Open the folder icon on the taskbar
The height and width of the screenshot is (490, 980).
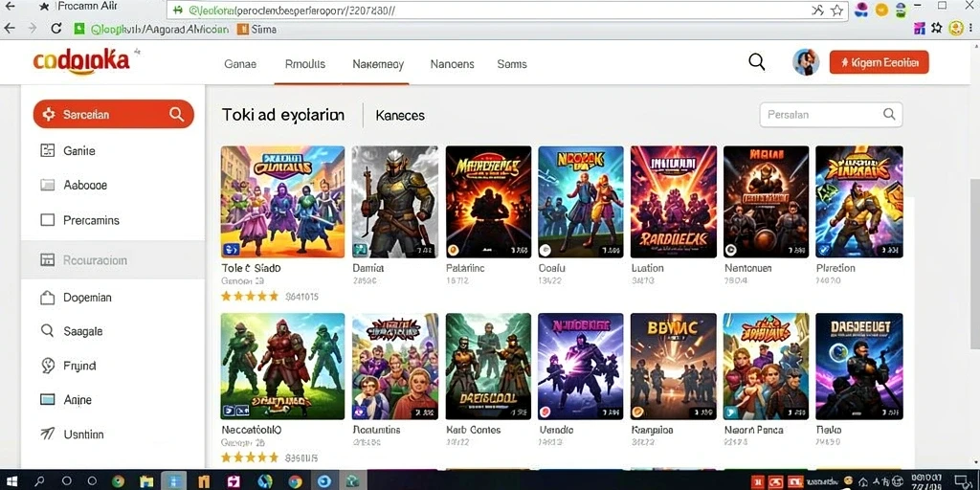pyautogui.click(x=146, y=481)
